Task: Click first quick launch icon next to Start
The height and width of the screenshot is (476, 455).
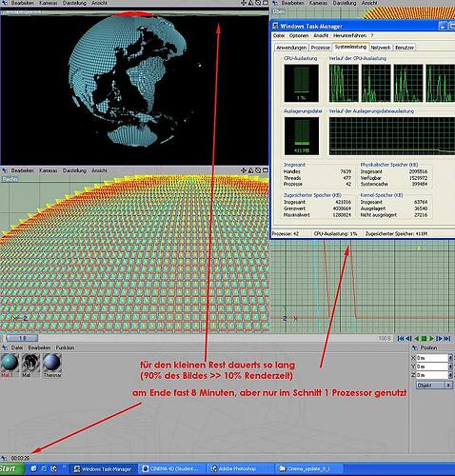Action: coord(33,468)
